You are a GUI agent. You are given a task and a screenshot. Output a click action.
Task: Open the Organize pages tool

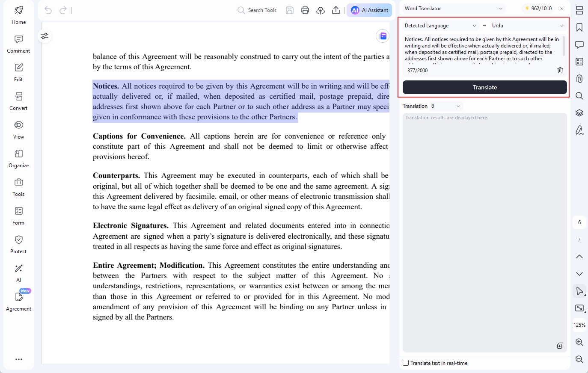click(19, 159)
